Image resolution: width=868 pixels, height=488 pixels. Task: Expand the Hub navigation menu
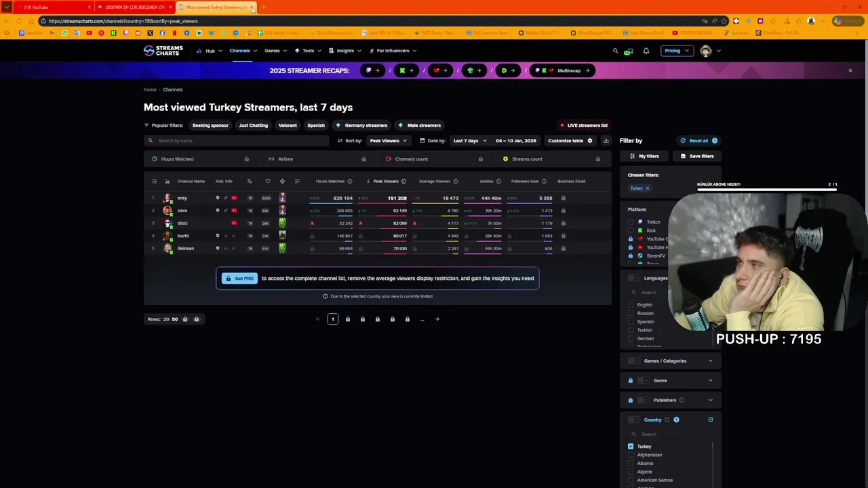click(210, 51)
